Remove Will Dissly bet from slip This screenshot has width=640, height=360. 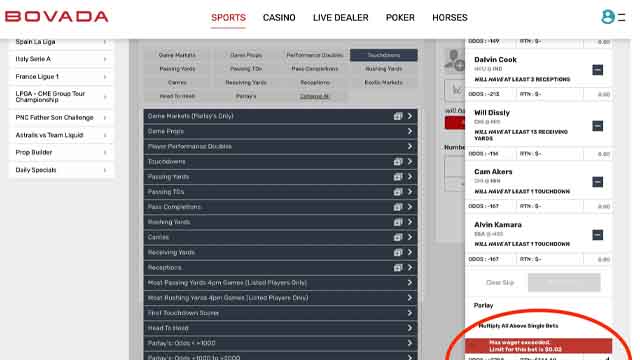pyautogui.click(x=598, y=126)
